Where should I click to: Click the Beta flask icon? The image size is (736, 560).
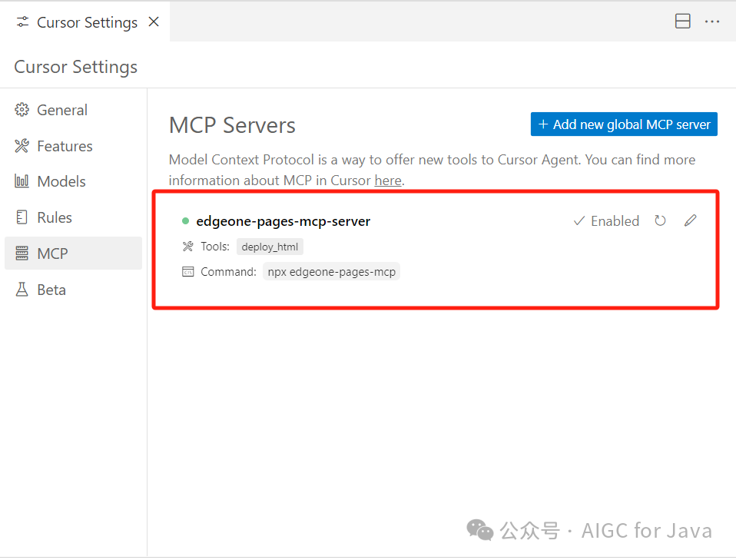(x=22, y=290)
